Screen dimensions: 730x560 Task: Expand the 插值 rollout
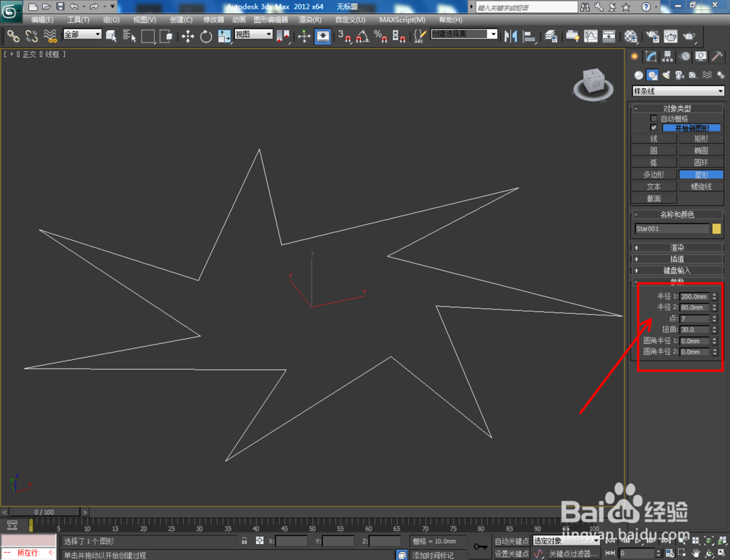[x=677, y=258]
